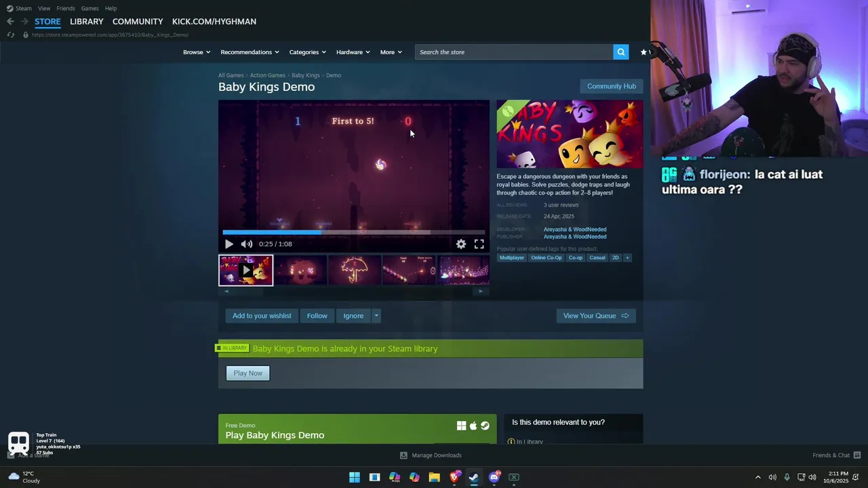Open the Friends menu

(x=66, y=8)
